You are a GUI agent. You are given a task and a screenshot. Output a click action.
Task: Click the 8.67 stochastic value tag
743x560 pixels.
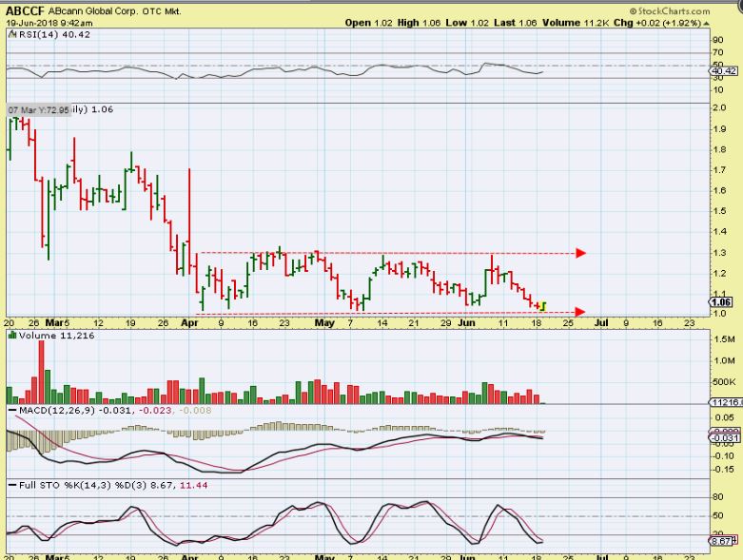tap(722, 541)
